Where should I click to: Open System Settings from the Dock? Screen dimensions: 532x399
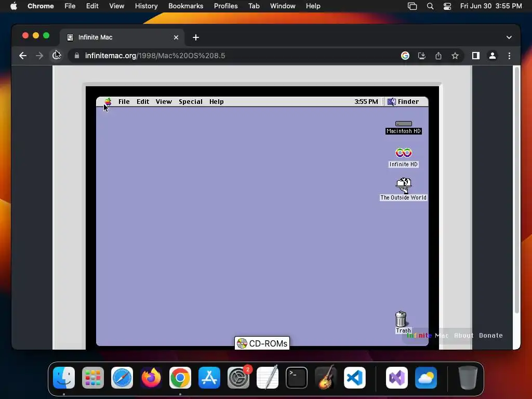coord(238,378)
